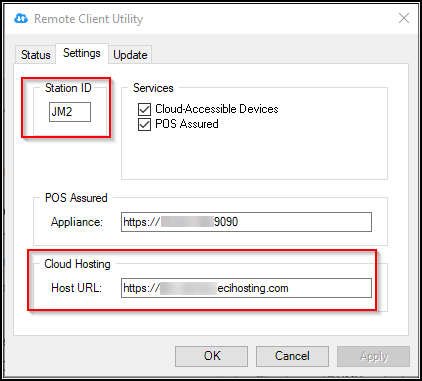Screen dimensions: 422x381
Task: Switch to the Status tab
Action: pos(35,55)
